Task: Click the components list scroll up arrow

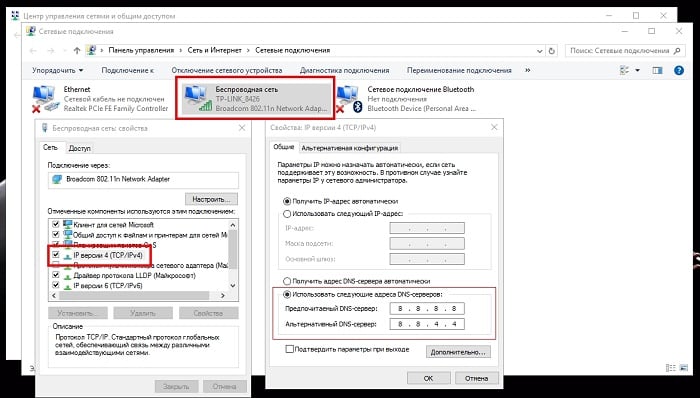Action: [233, 224]
